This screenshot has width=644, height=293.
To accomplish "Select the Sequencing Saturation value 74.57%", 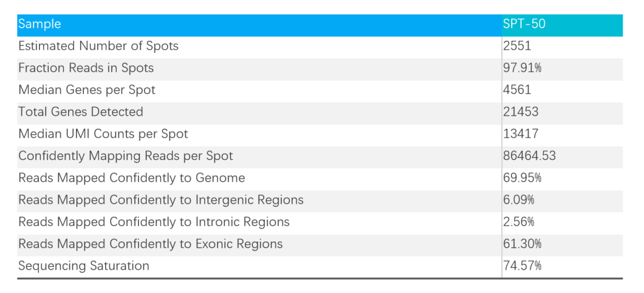I will click(x=522, y=266).
